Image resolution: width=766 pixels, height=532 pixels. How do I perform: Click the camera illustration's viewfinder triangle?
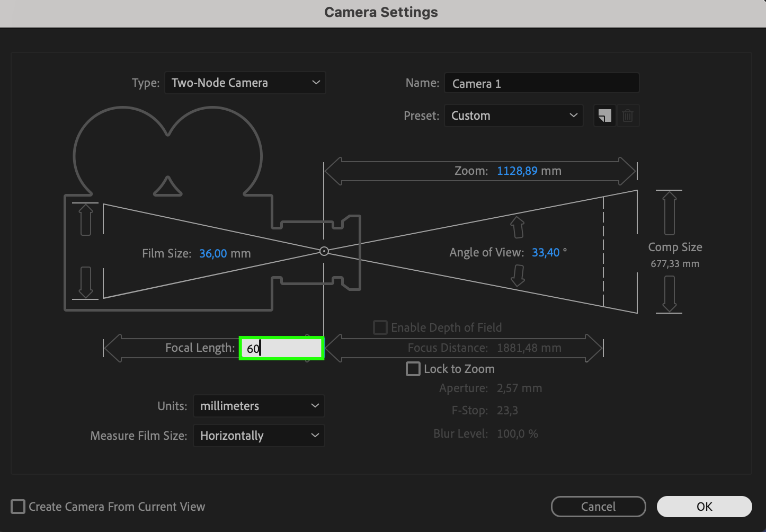click(168, 187)
